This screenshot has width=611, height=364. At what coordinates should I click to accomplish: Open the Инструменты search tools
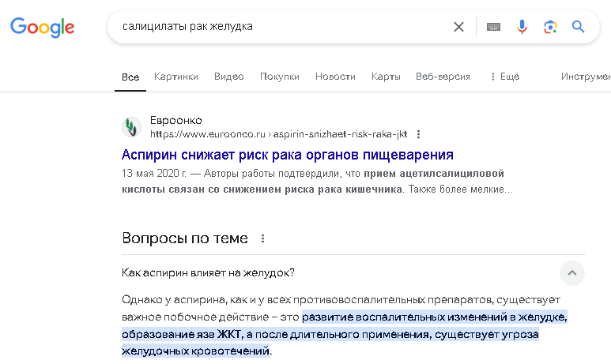point(586,77)
